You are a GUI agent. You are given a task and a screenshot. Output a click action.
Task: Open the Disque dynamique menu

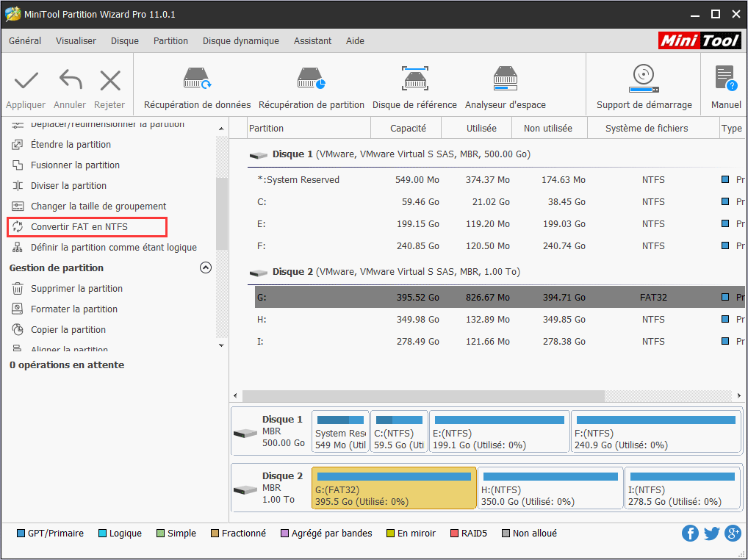[240, 41]
